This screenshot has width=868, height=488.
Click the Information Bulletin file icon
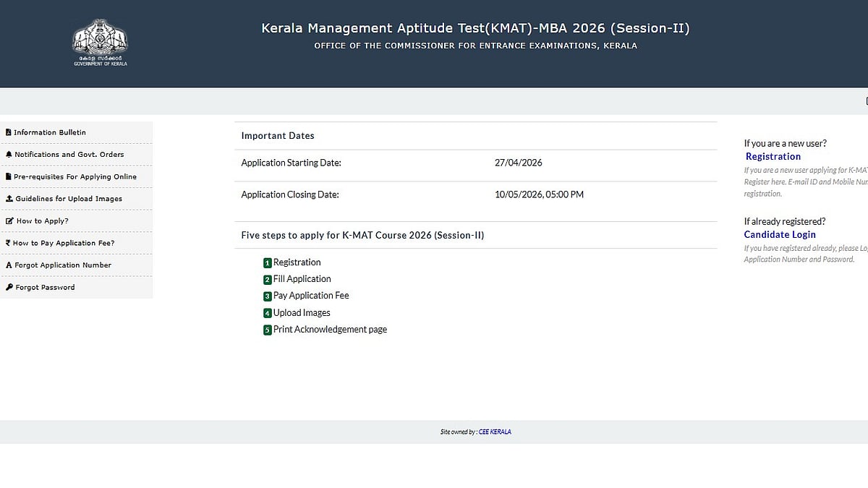pyautogui.click(x=9, y=132)
